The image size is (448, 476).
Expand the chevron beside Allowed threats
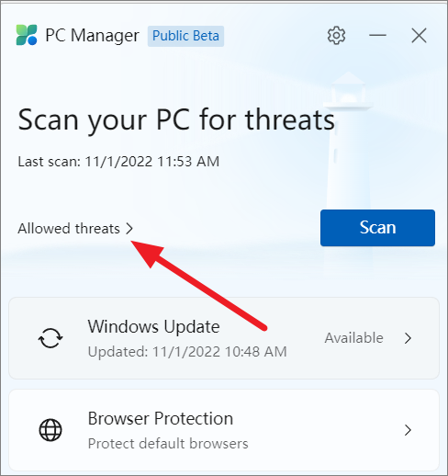click(129, 229)
